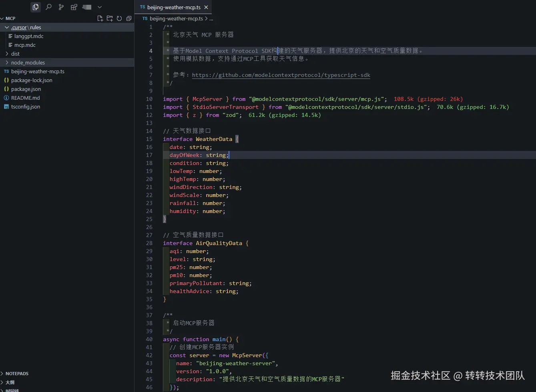The image size is (536, 392).
Task: Click the 天气数据接口 comment line
Action: coord(187,131)
